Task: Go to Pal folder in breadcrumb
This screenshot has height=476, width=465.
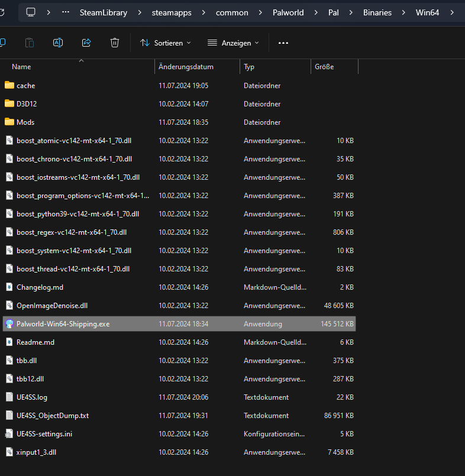Action: (333, 12)
